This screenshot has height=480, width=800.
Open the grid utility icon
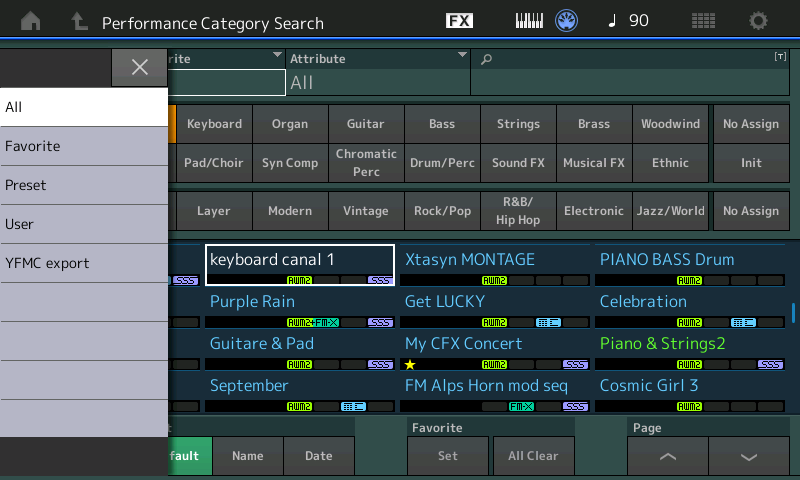(703, 21)
